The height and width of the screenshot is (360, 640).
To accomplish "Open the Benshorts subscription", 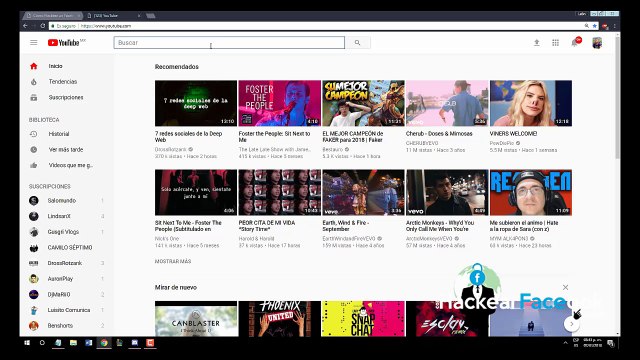I will pos(67,326).
